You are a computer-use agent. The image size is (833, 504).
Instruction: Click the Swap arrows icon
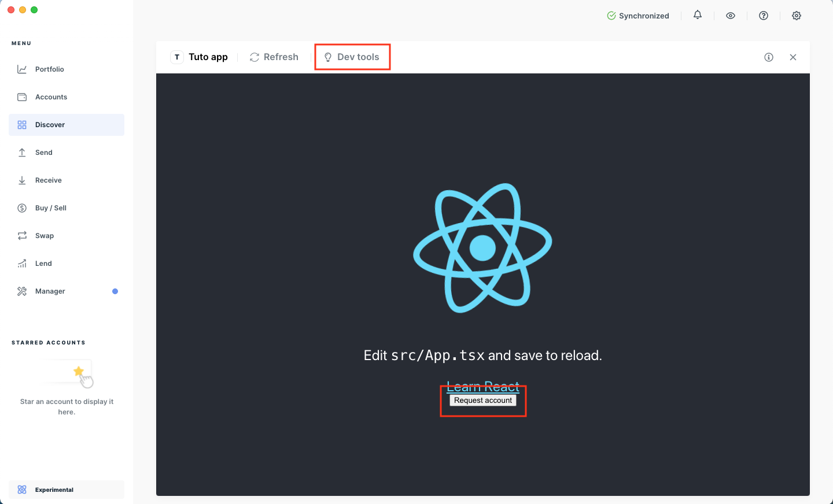point(22,236)
